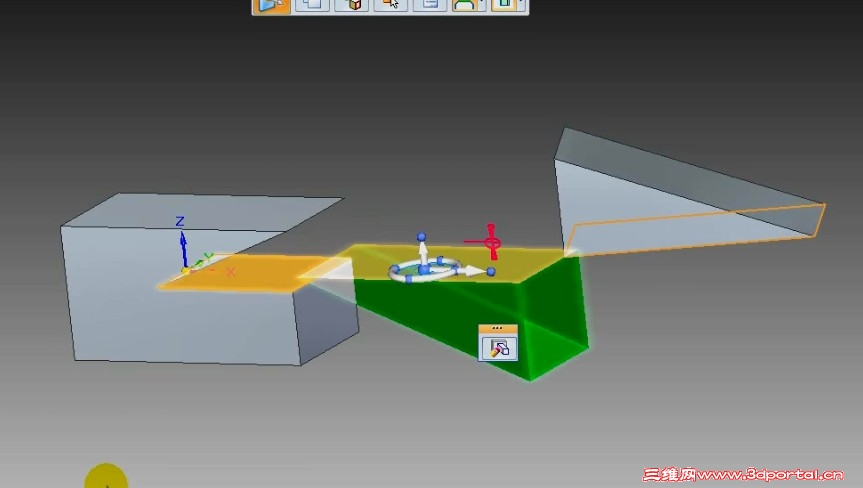Image resolution: width=863 pixels, height=488 pixels.
Task: Click the 3D cube toolbar icon
Action: click(352, 5)
